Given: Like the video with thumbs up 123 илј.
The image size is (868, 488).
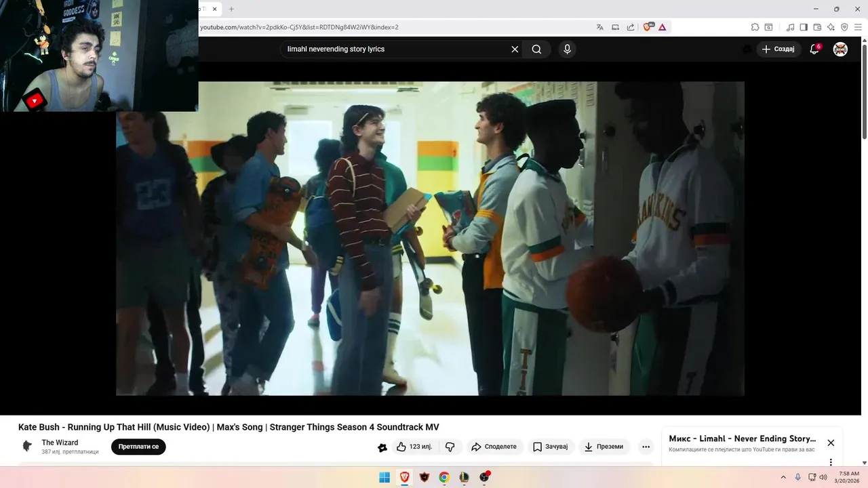Looking at the screenshot, I should (414, 447).
